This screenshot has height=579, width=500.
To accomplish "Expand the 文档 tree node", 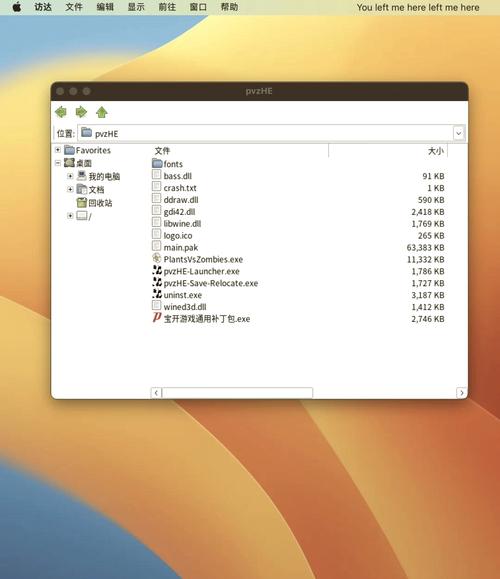I will (70, 189).
